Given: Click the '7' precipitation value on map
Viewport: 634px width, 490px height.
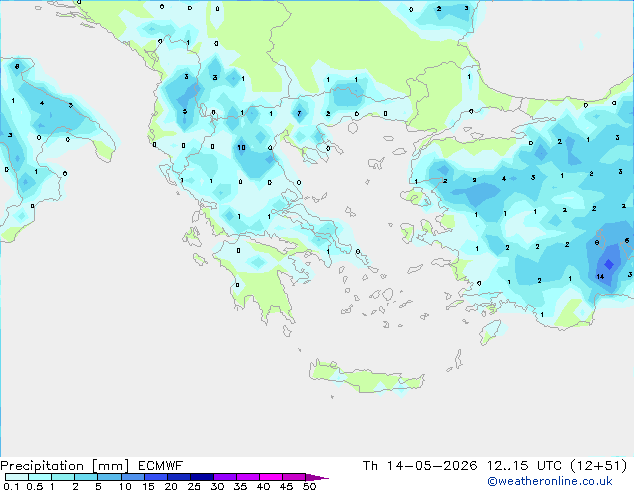Looking at the screenshot, I should click(x=299, y=114).
